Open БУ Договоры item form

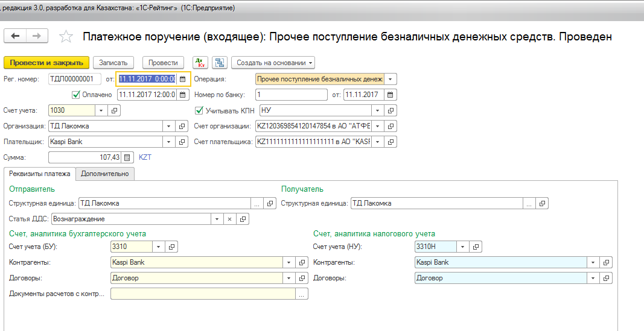[x=302, y=278]
